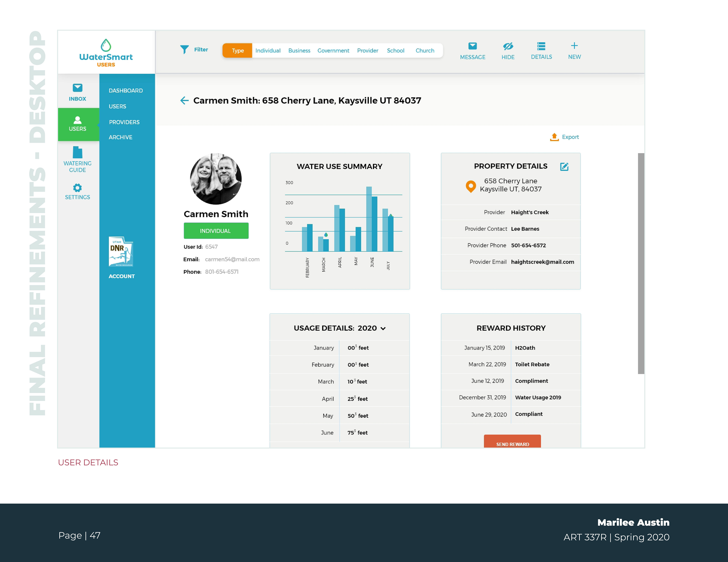Filter by Individual type
The image size is (728, 562).
pyautogui.click(x=268, y=51)
